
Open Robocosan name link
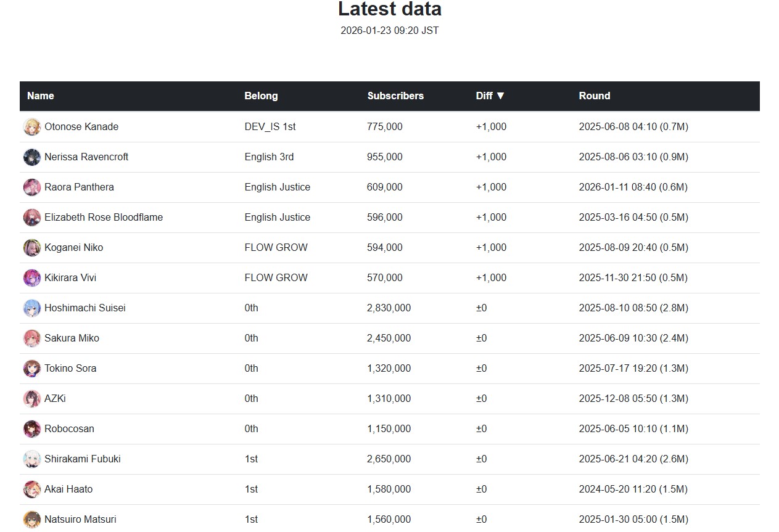tap(69, 429)
